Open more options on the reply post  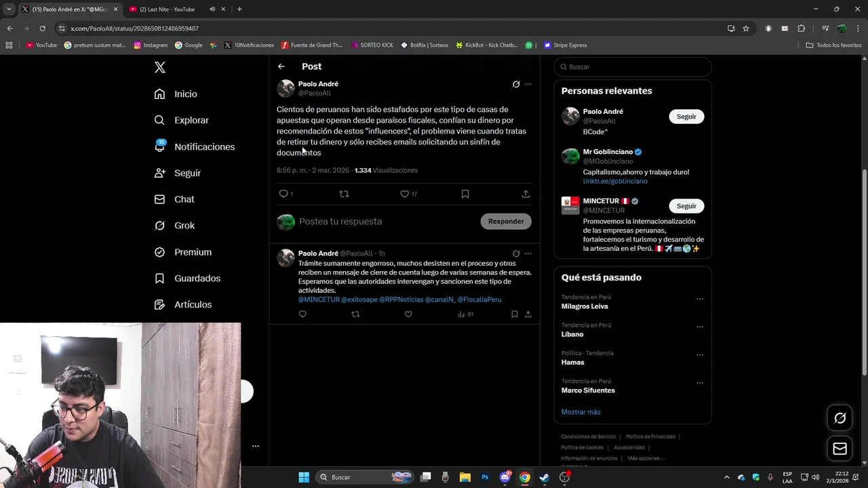[x=528, y=253]
